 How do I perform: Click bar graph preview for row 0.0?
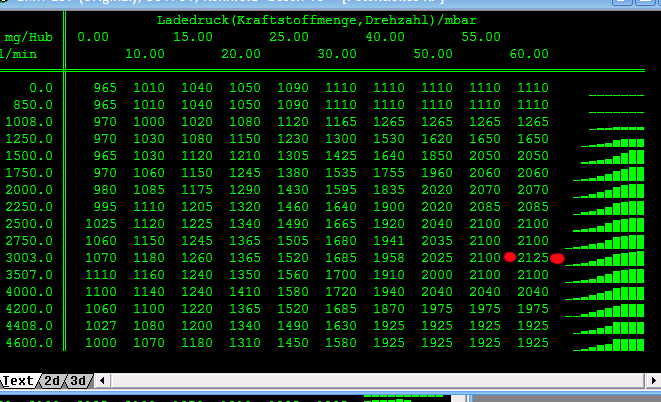coord(616,93)
